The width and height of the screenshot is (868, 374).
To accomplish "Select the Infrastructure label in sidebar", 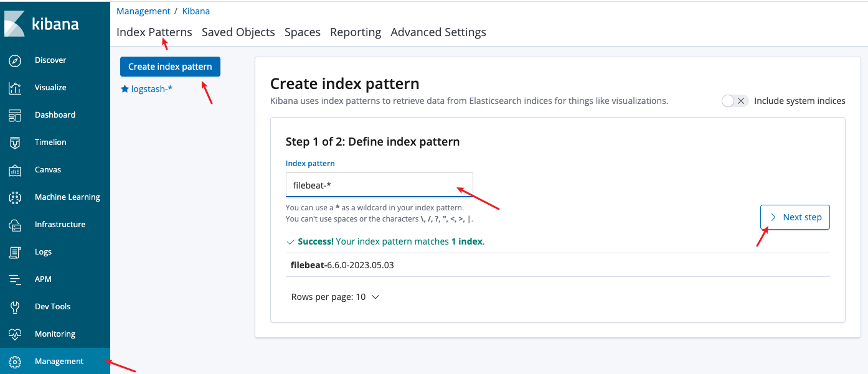I will click(x=60, y=225).
